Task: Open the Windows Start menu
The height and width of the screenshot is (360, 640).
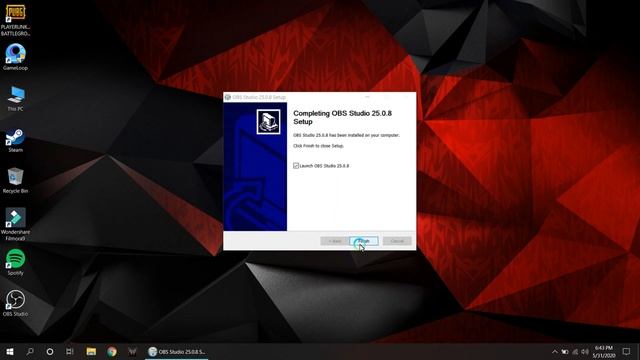Action: coord(10,351)
